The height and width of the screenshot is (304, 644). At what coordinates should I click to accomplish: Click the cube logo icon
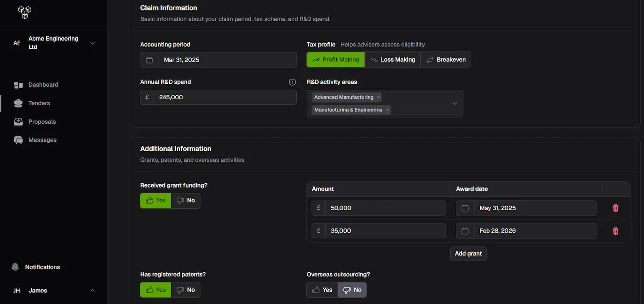(x=25, y=12)
